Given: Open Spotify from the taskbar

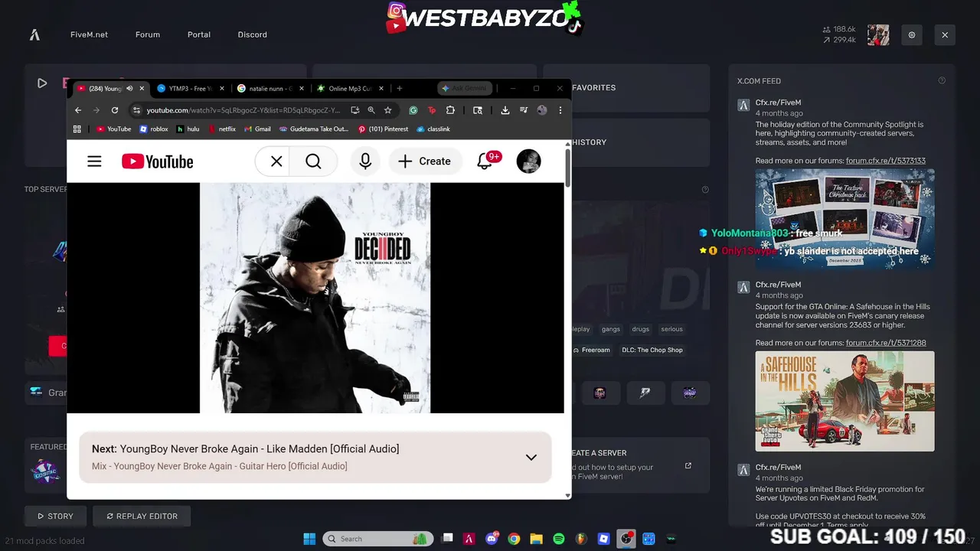Looking at the screenshot, I should point(559,539).
